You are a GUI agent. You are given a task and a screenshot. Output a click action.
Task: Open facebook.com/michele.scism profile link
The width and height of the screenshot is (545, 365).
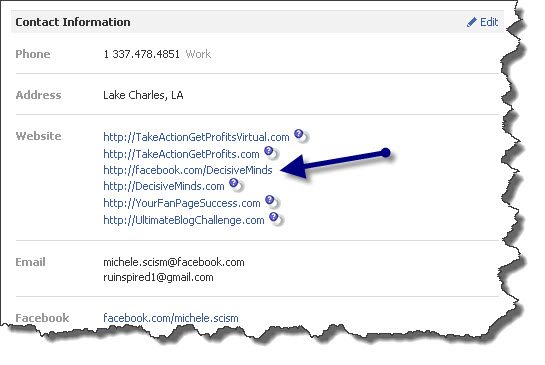click(171, 318)
